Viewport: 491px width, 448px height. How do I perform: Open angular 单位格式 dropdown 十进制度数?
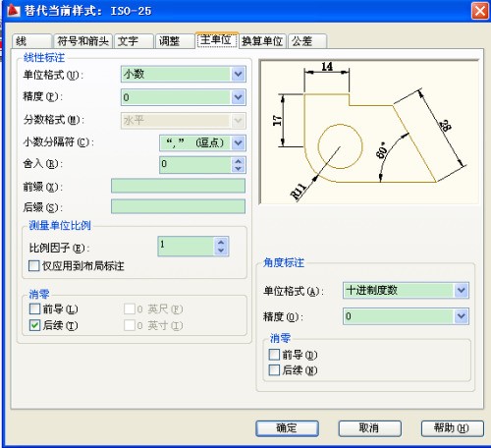(x=406, y=291)
